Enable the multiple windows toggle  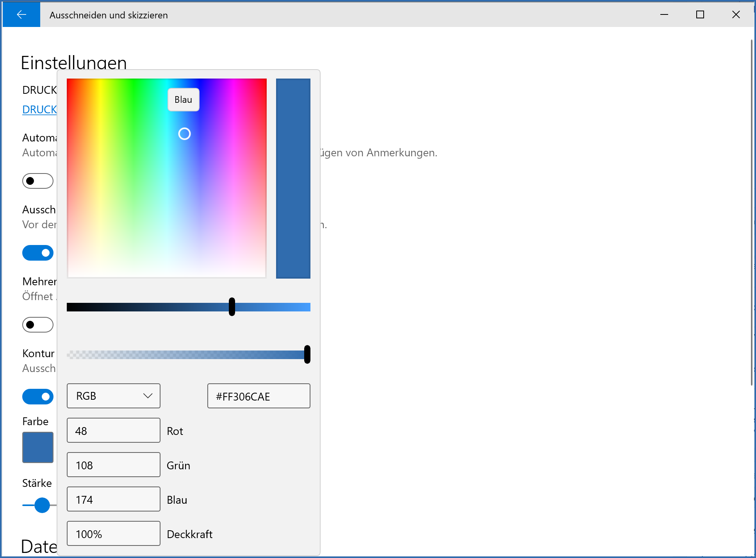[37, 325]
